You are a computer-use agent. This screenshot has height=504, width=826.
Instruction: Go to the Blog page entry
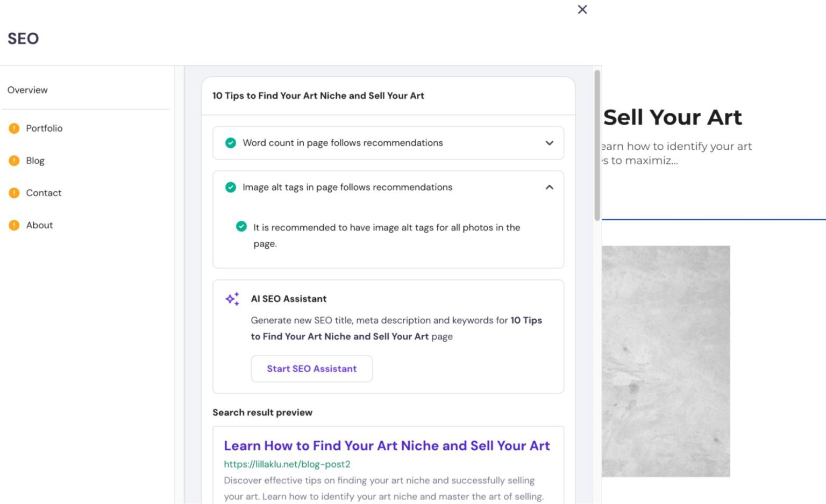(x=35, y=161)
